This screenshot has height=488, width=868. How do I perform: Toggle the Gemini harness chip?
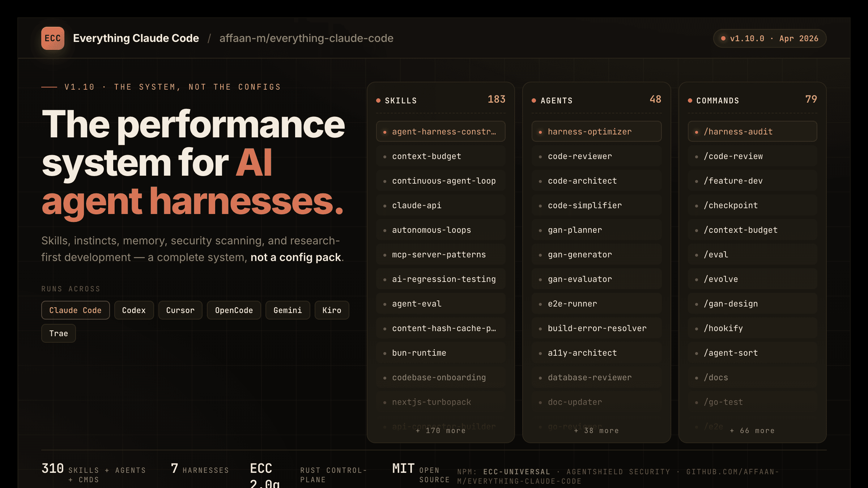287,310
